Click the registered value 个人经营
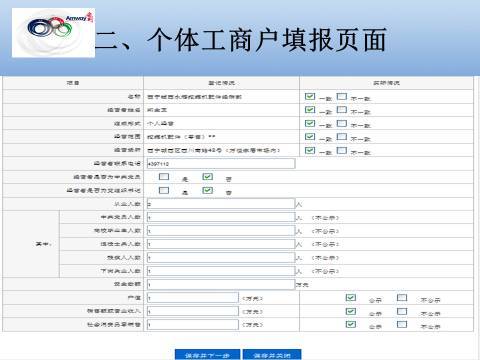This screenshot has width=480, height=360. point(160,123)
